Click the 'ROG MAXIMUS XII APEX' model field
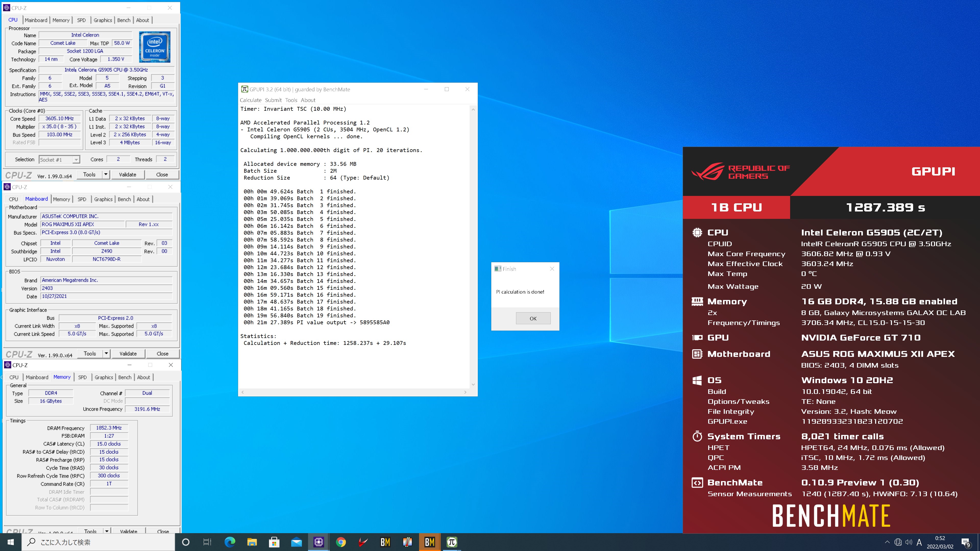The height and width of the screenshot is (551, 980). click(x=82, y=224)
